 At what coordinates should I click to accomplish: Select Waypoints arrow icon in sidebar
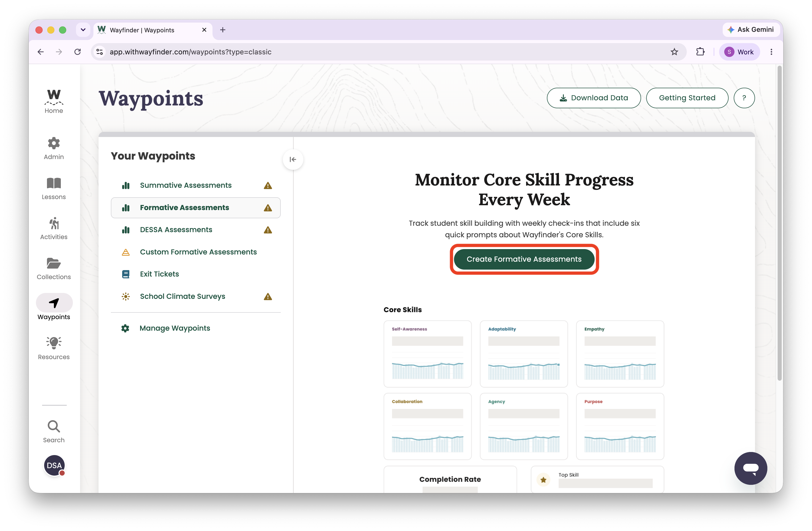click(x=54, y=303)
